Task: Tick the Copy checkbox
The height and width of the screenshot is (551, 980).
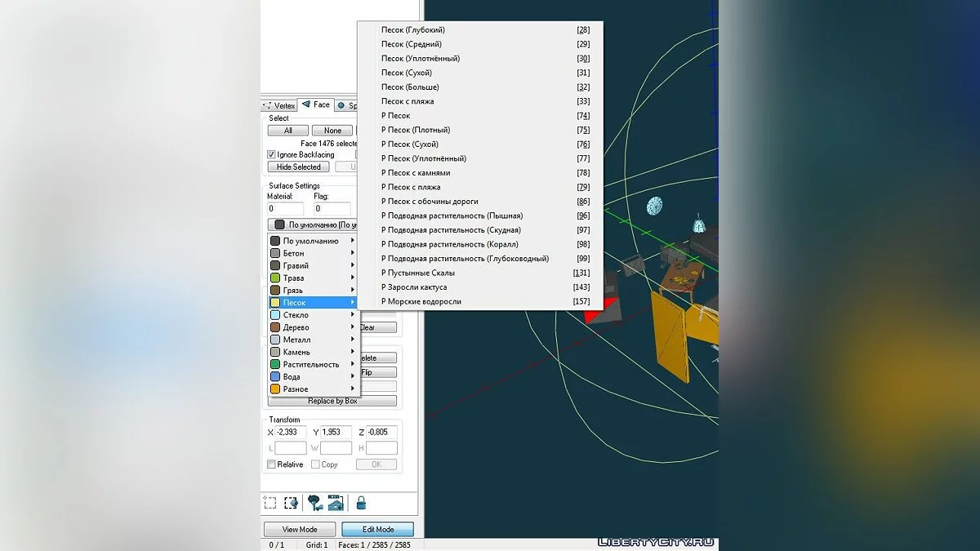Action: (315, 464)
